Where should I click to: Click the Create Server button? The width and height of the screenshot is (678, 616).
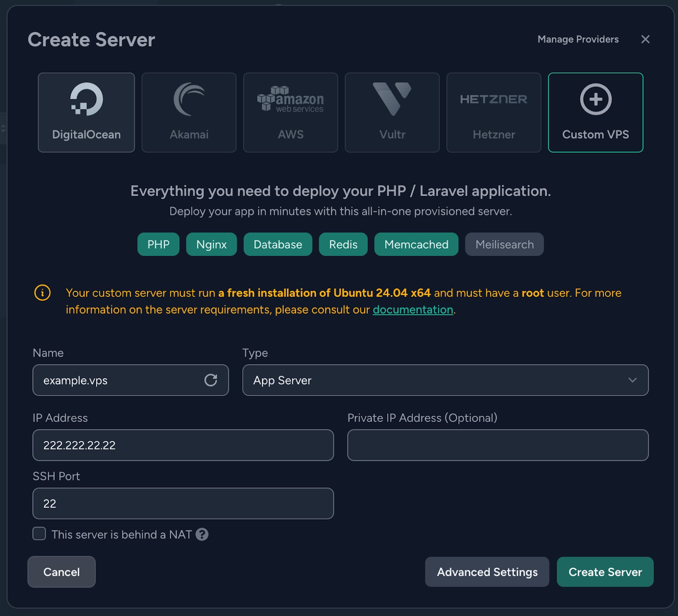pyautogui.click(x=605, y=572)
